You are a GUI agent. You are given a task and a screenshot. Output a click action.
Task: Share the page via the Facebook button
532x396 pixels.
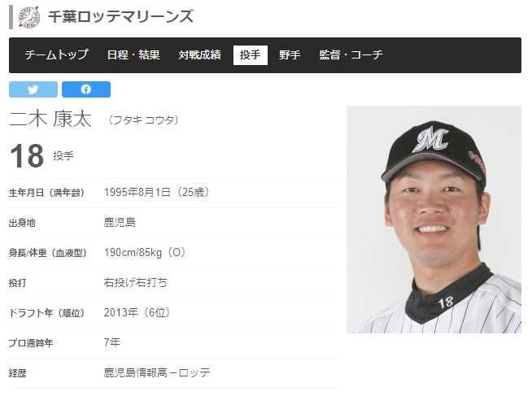86,89
